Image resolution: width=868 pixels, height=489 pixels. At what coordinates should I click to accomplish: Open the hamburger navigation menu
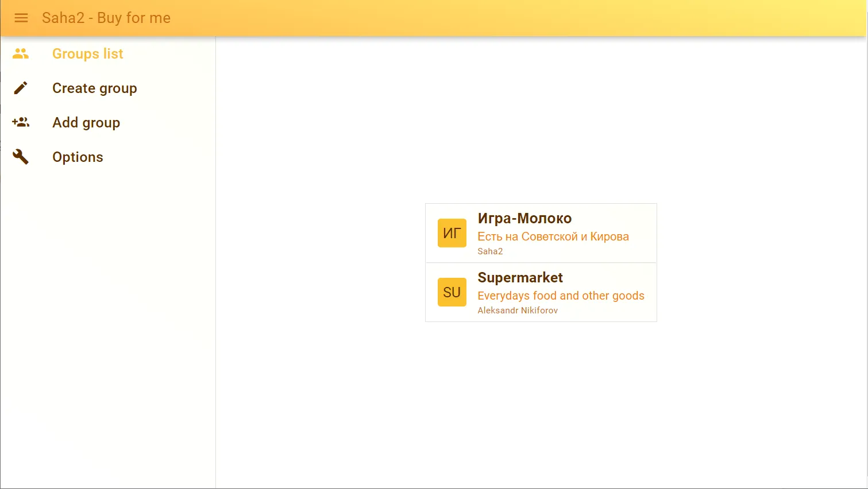point(21,18)
